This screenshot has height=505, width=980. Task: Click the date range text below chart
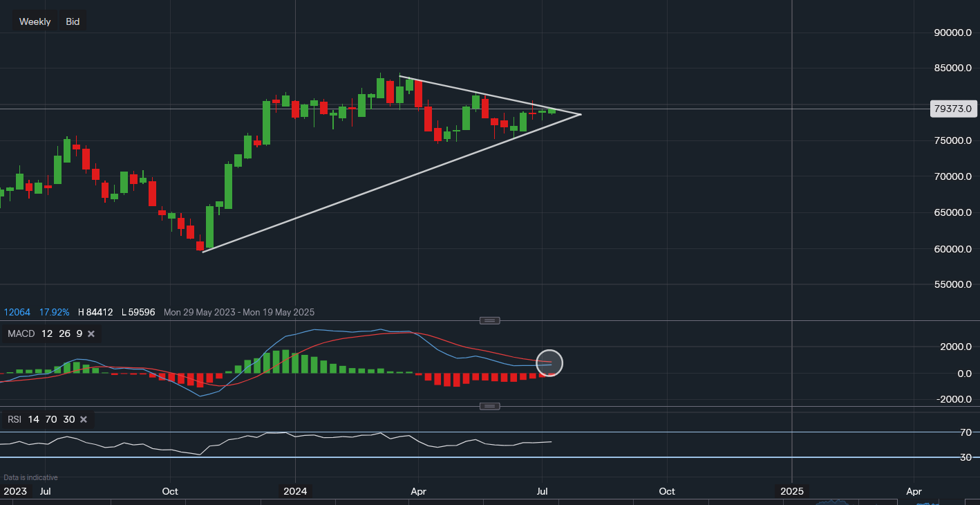click(x=238, y=313)
